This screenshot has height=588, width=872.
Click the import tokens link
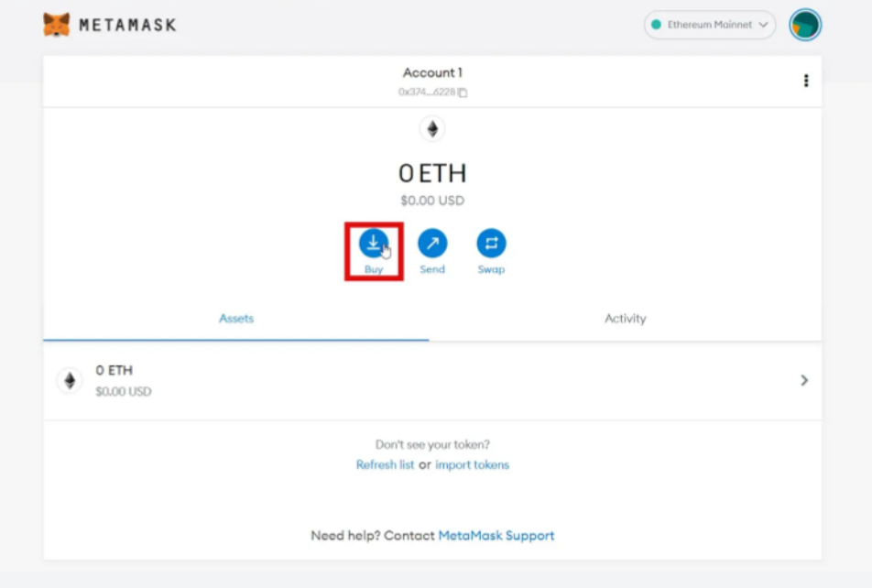pyautogui.click(x=472, y=464)
